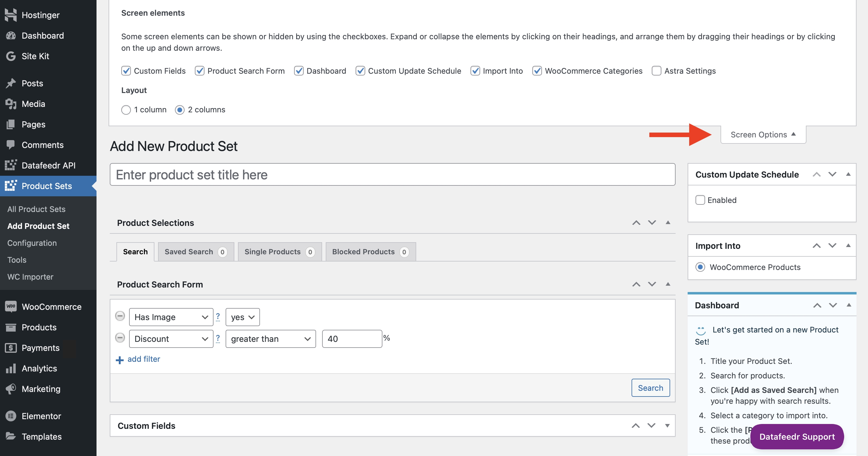Image resolution: width=868 pixels, height=456 pixels.
Task: Open Datafeedr API from the sidebar
Action: [x=48, y=165]
